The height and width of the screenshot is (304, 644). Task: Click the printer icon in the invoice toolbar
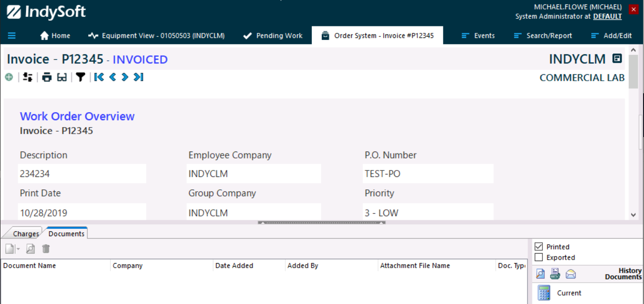click(x=47, y=77)
